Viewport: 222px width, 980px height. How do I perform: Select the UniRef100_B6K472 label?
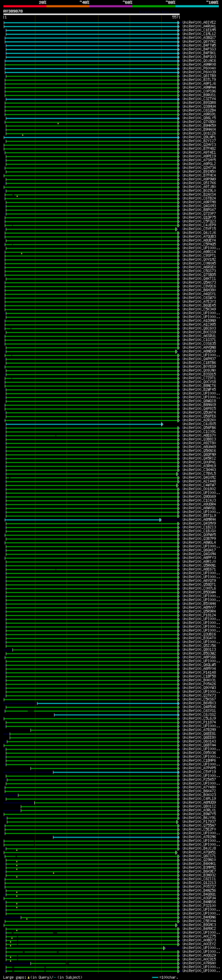coord(199,791)
